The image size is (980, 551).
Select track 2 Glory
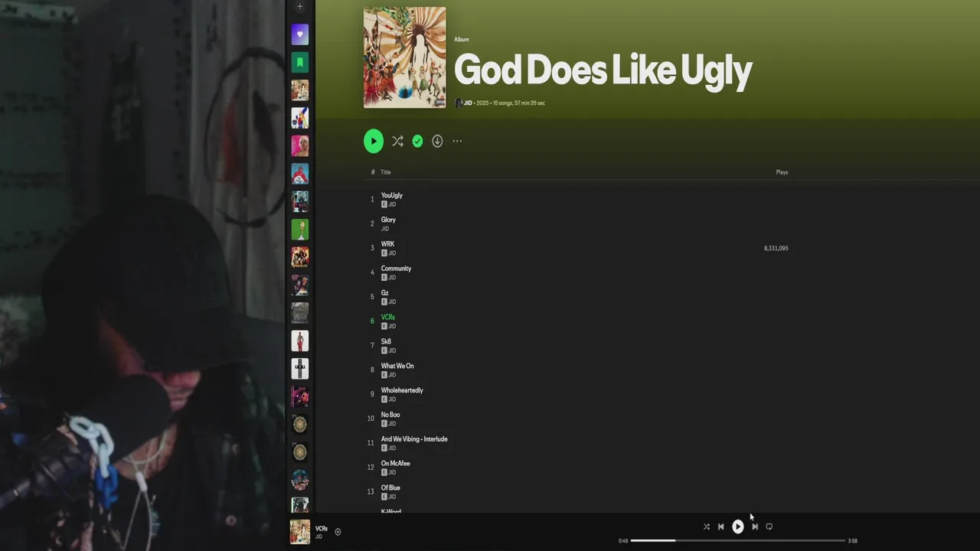pyautogui.click(x=388, y=220)
